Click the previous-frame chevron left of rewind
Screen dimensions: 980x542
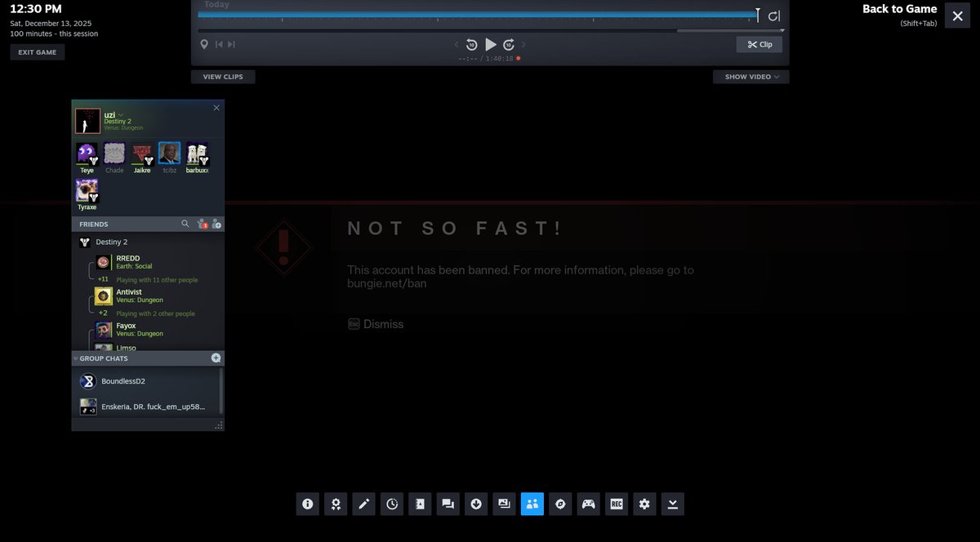(457, 44)
